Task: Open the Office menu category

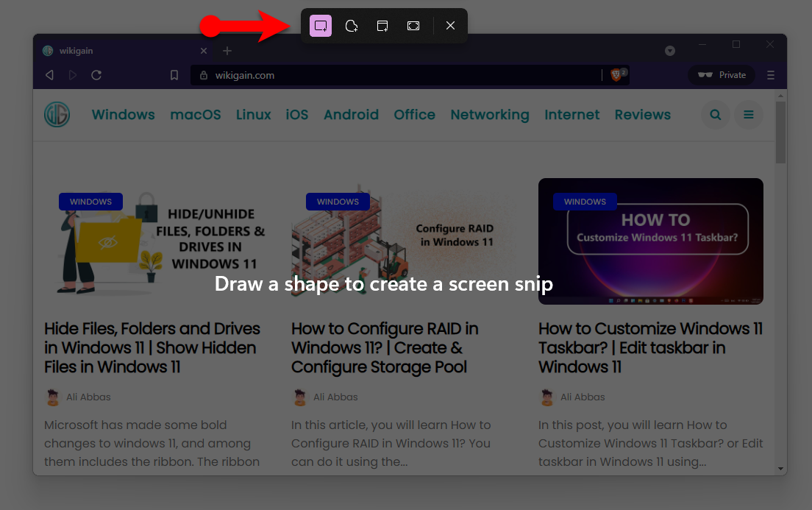Action: click(x=414, y=115)
